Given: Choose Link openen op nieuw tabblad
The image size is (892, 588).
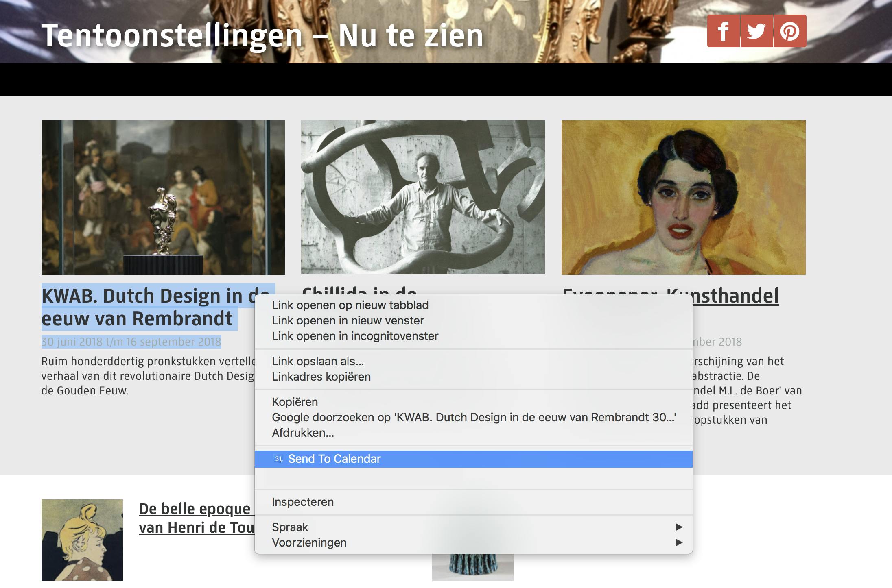Looking at the screenshot, I should [x=350, y=305].
